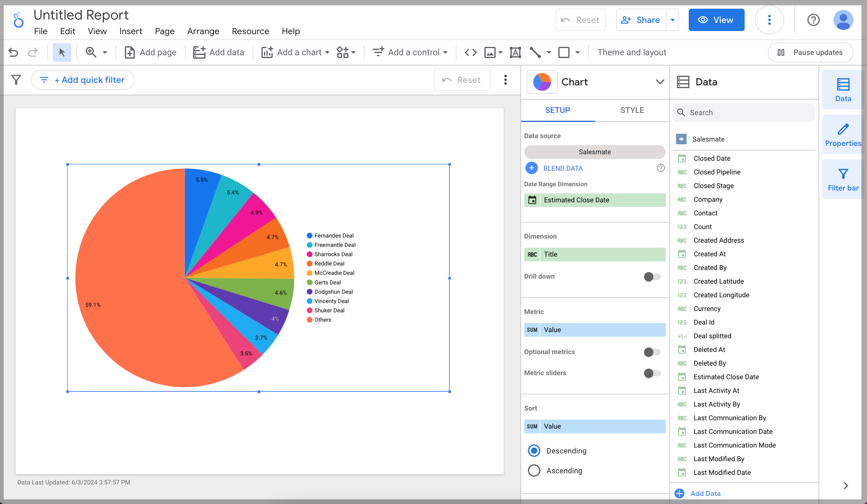Open the help question mark icon
Viewport: 867px width, 504px height.
pos(813,20)
